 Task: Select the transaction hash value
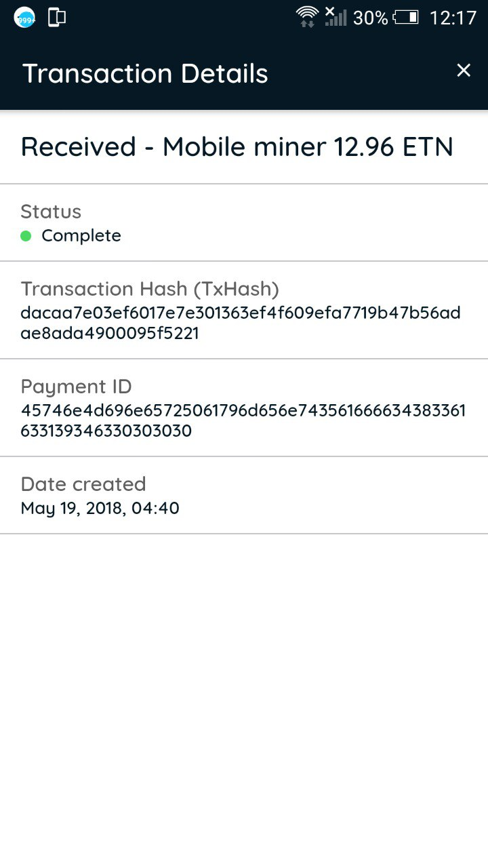tap(241, 323)
